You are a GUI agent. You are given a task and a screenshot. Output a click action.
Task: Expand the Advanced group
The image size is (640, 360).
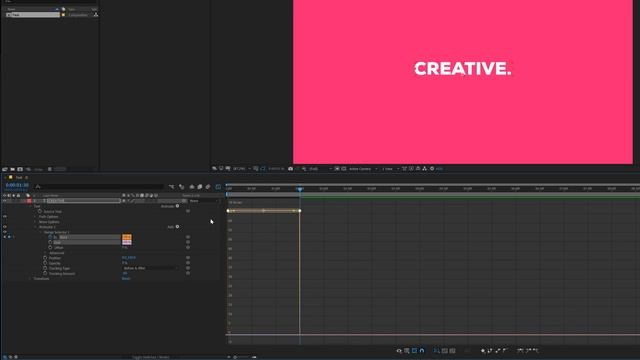click(46, 253)
